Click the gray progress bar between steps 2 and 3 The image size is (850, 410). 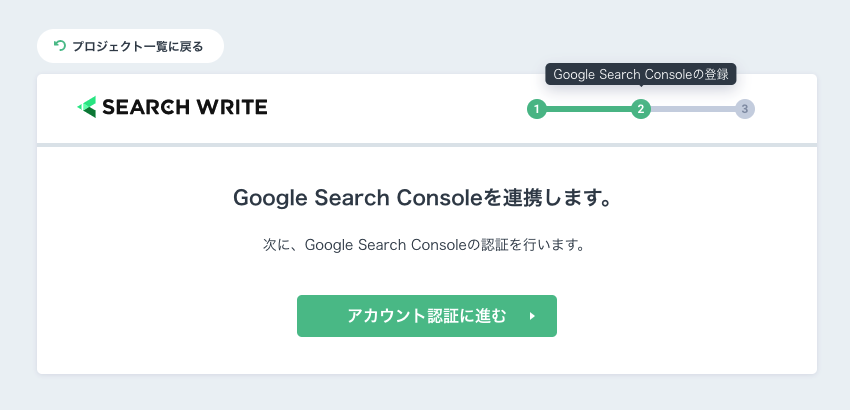click(693, 109)
